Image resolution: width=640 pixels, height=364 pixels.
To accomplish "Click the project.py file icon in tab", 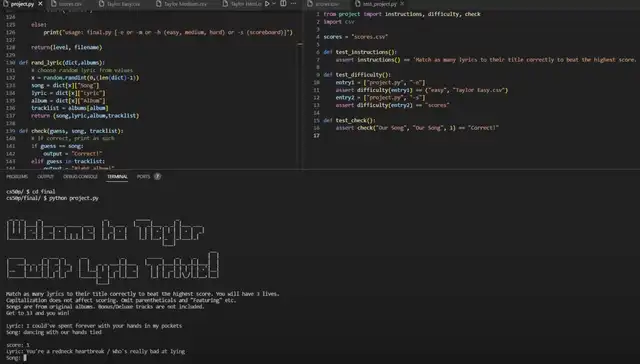I will click(6, 4).
